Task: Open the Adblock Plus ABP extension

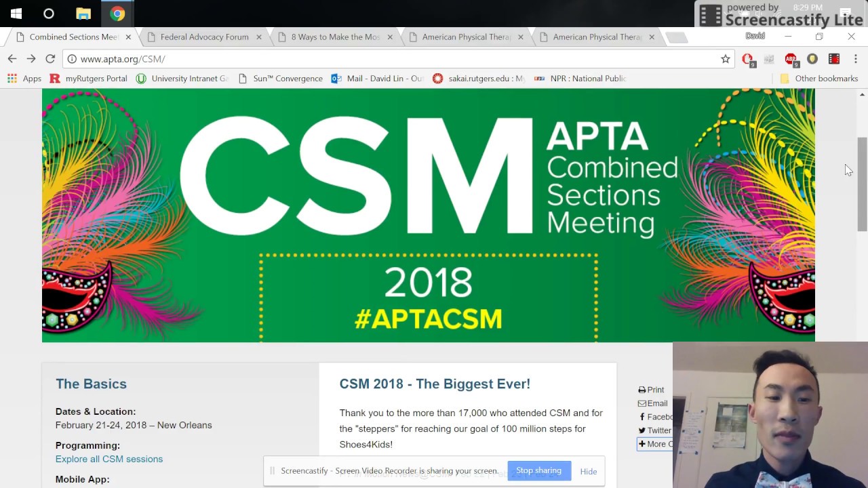Action: coord(791,60)
